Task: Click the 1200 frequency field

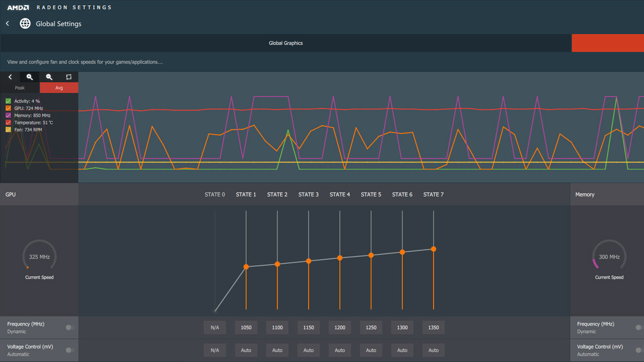Action: click(340, 328)
